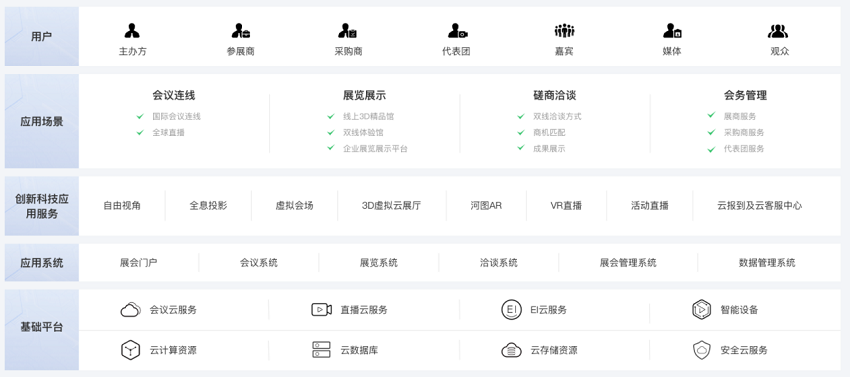Click the 观众 audience icon

pos(778,31)
